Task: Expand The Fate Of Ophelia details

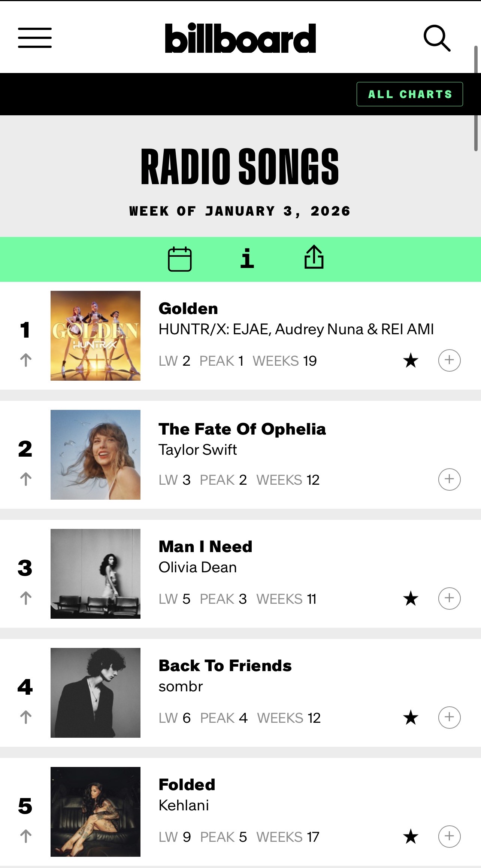Action: tap(449, 479)
